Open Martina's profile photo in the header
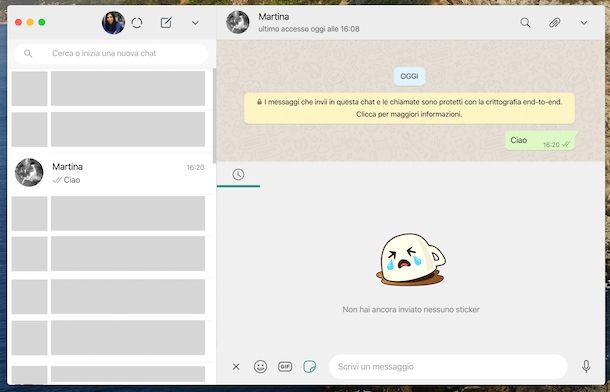Image resolution: width=610 pixels, height=392 pixels. point(238,22)
